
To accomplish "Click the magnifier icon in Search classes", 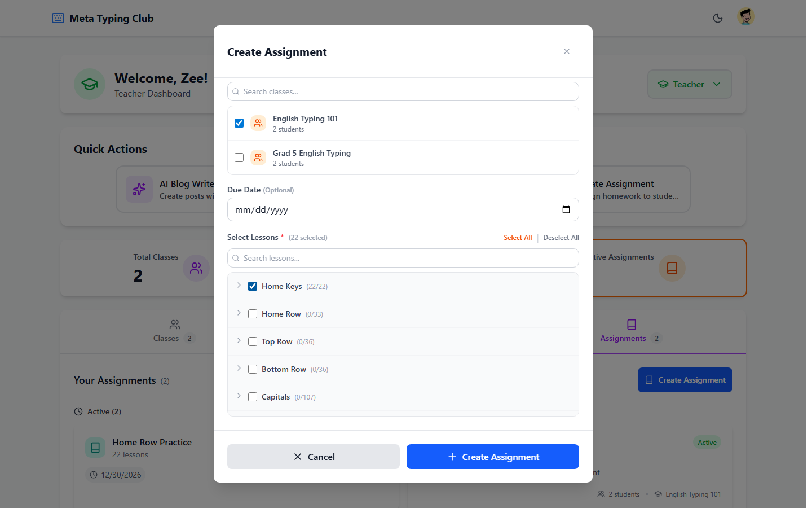I will click(236, 91).
